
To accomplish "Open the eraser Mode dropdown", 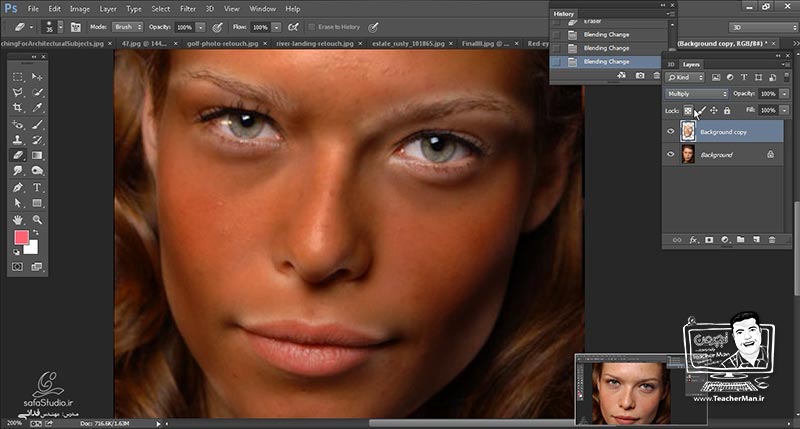I will click(x=127, y=27).
